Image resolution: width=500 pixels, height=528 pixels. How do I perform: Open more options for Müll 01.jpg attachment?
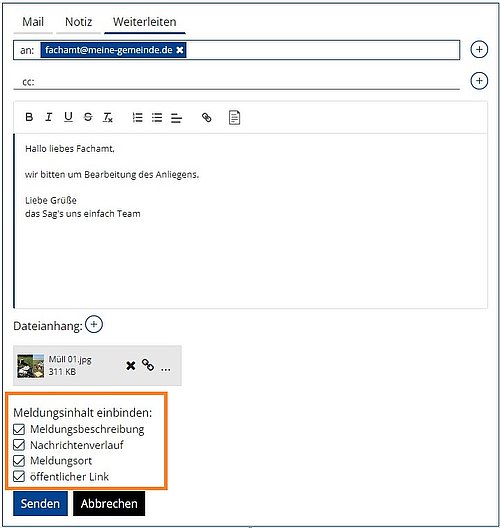[166, 369]
